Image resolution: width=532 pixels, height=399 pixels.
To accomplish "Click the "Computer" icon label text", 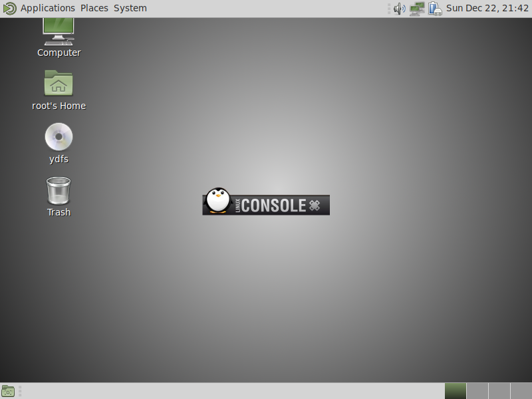I will tap(59, 53).
